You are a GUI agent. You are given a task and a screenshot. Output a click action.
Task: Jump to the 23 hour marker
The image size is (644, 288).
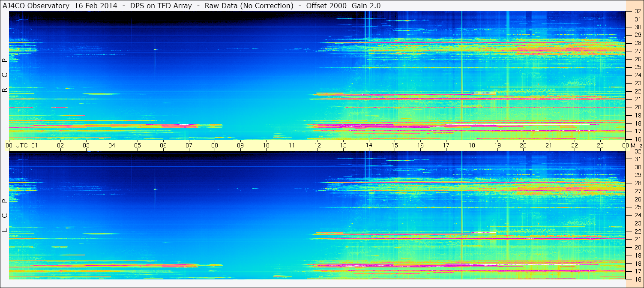(600, 145)
